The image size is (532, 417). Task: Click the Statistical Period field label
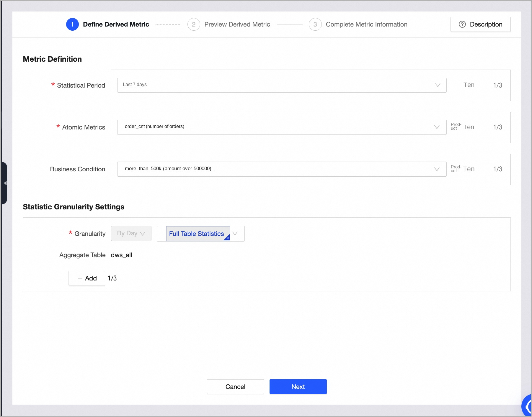coord(81,85)
